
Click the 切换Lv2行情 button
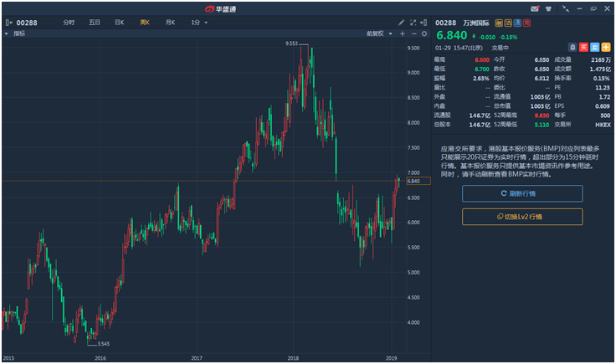(522, 217)
